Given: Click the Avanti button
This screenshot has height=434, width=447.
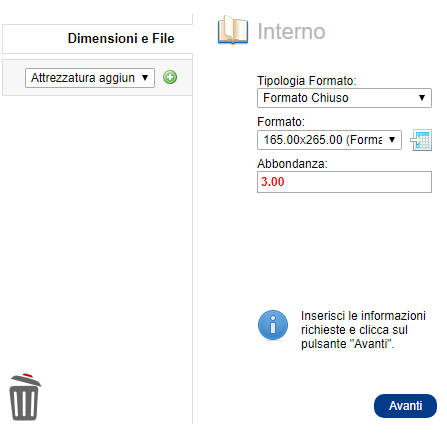Looking at the screenshot, I should pos(405,406).
